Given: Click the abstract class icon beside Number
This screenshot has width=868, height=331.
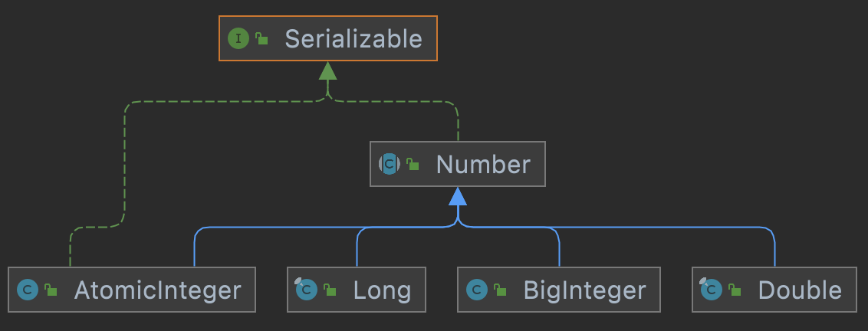Looking at the screenshot, I should tap(390, 164).
